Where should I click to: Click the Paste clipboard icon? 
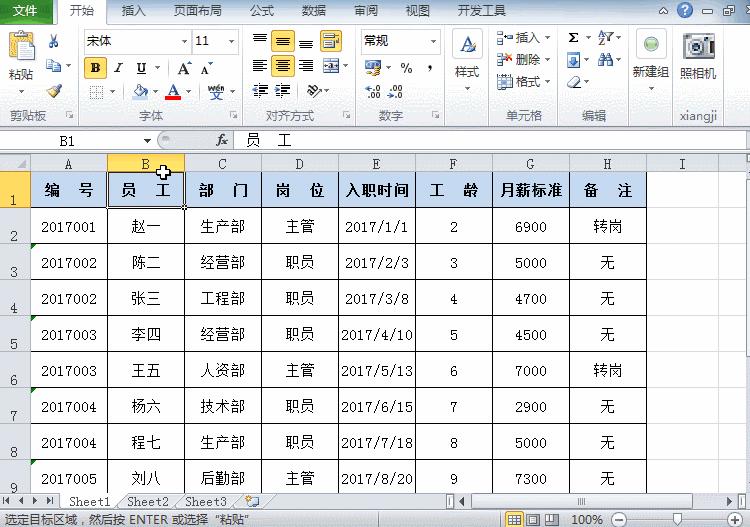22,47
